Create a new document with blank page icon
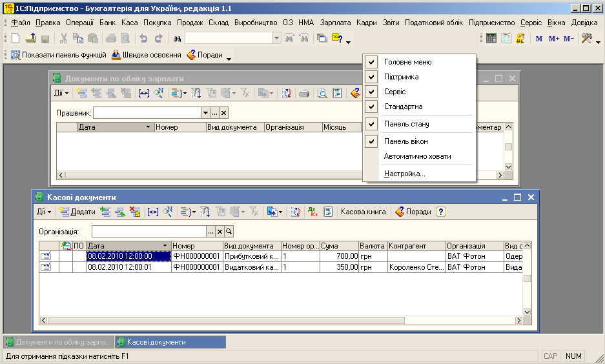 tap(15, 38)
